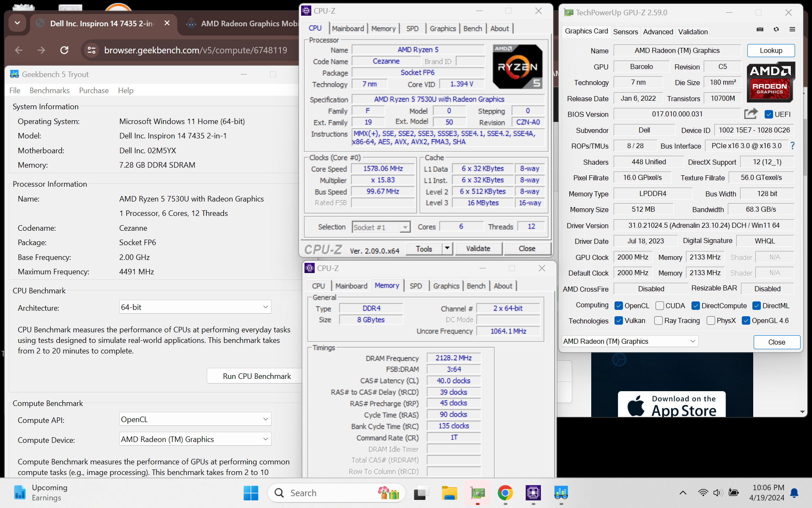Open File Explorer from the taskbar
Screen dimensions: 812x508
tap(449, 493)
